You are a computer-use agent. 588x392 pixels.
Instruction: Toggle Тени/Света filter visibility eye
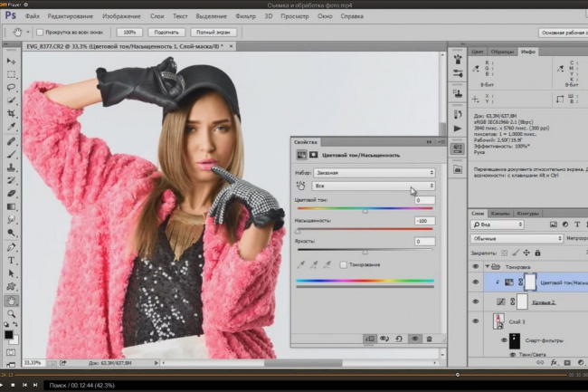pyautogui.click(x=512, y=355)
